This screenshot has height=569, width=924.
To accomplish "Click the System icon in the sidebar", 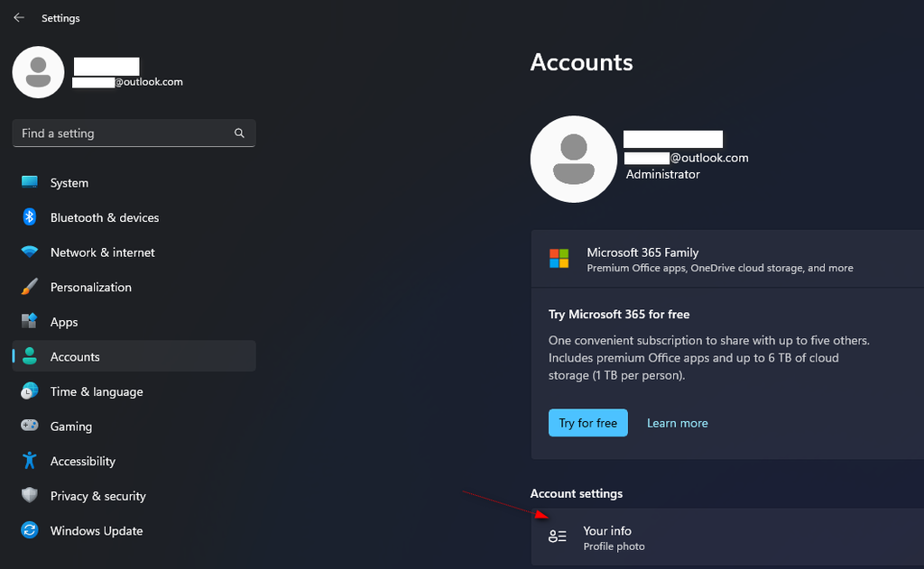I will point(29,182).
